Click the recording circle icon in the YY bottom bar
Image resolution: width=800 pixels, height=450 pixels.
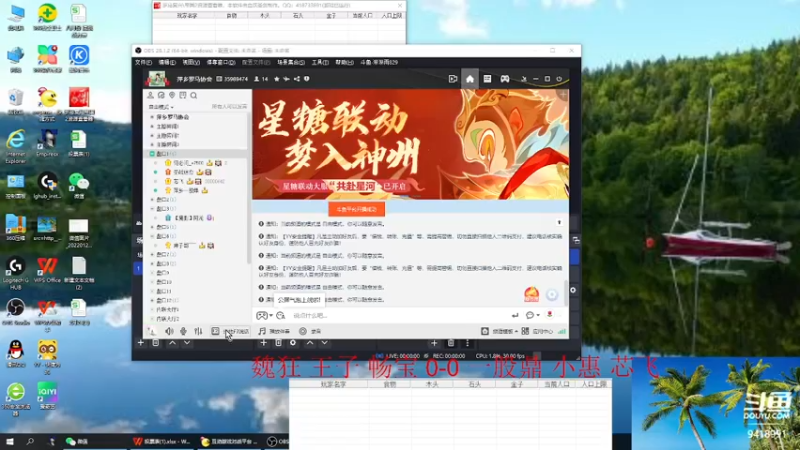pyautogui.click(x=303, y=332)
